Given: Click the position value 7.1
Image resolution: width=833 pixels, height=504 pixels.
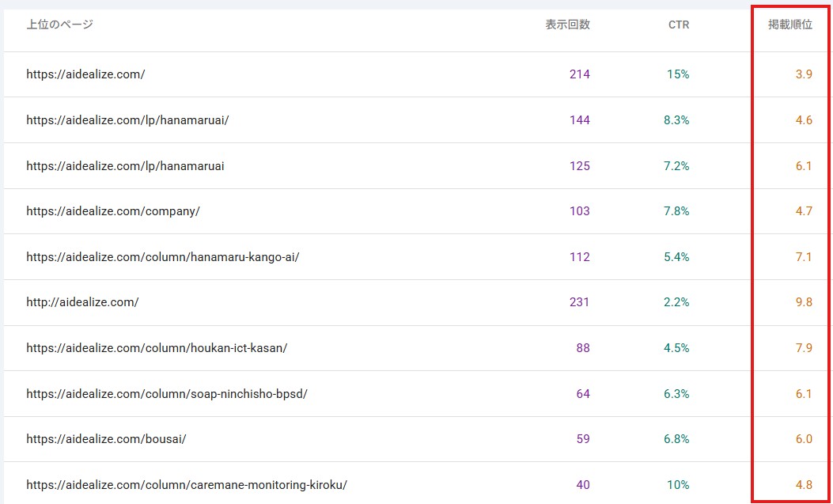Looking at the screenshot, I should 804,257.
